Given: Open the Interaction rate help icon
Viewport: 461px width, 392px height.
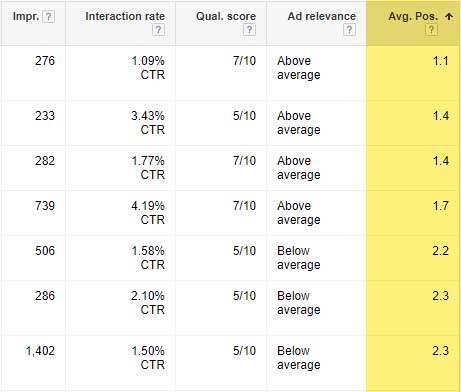Looking at the screenshot, I should coord(158,30).
